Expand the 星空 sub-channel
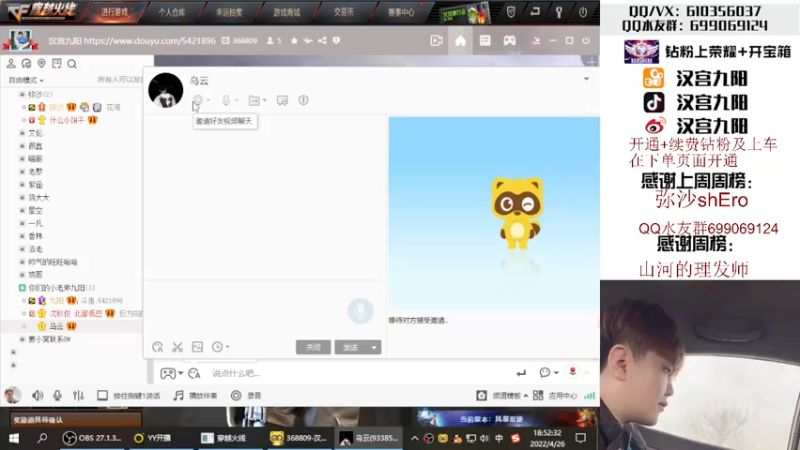The image size is (800, 450). click(22, 210)
